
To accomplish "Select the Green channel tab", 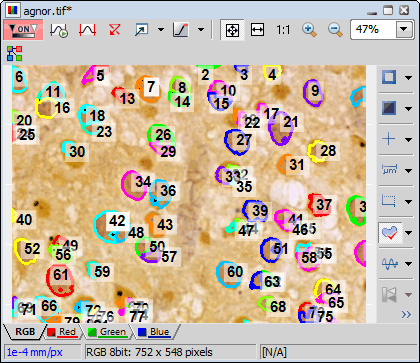I will (108, 332).
